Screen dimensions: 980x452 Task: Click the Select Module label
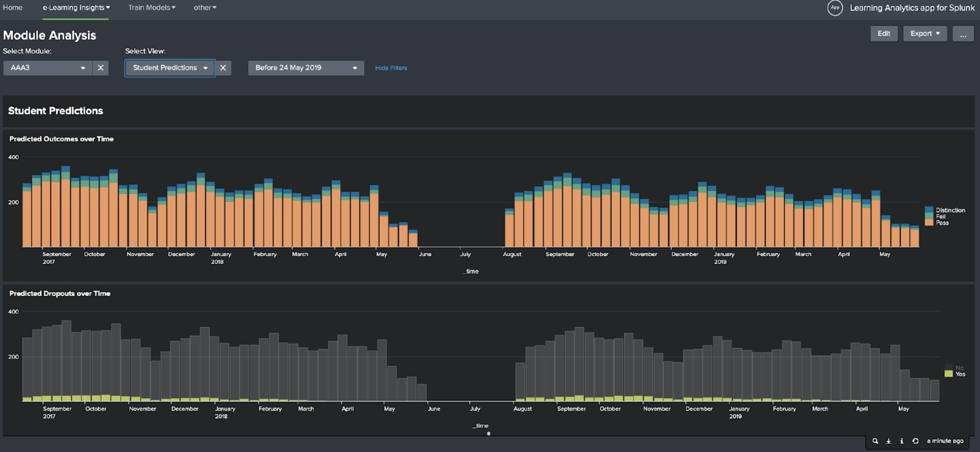[27, 51]
